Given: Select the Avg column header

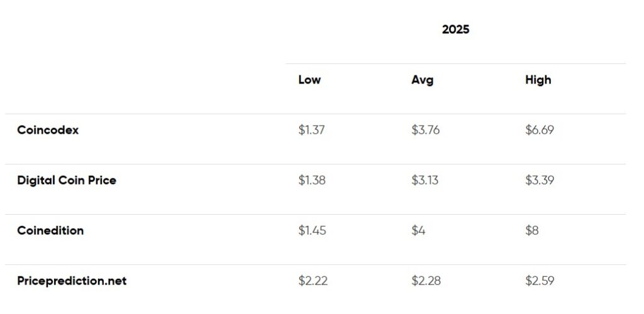Looking at the screenshot, I should click(x=422, y=80).
